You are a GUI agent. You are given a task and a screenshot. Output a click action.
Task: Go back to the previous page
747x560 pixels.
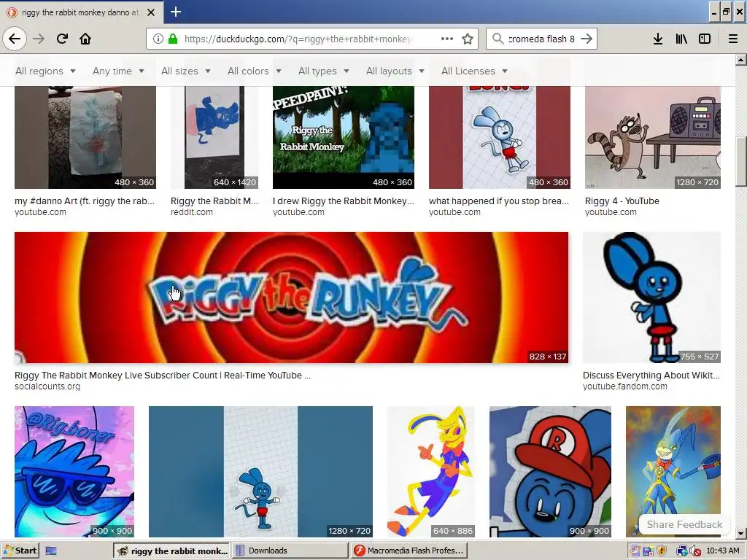[x=15, y=39]
